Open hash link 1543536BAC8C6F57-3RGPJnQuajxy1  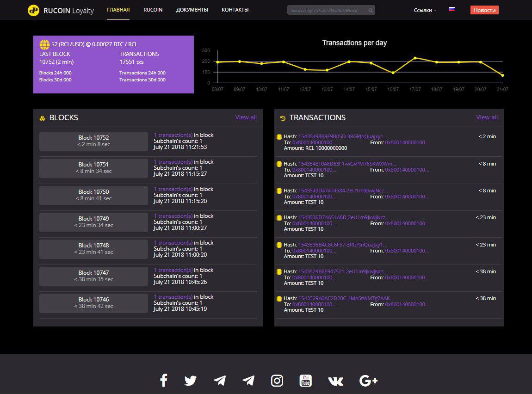pos(343,245)
